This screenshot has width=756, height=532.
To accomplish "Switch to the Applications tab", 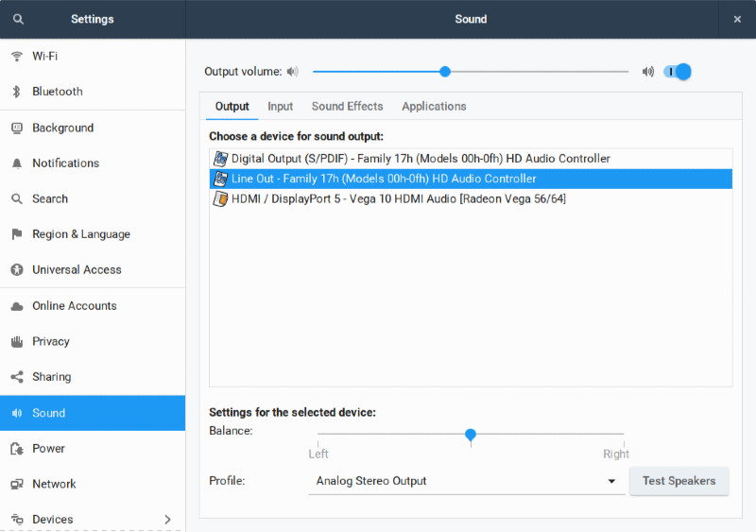I will [434, 107].
